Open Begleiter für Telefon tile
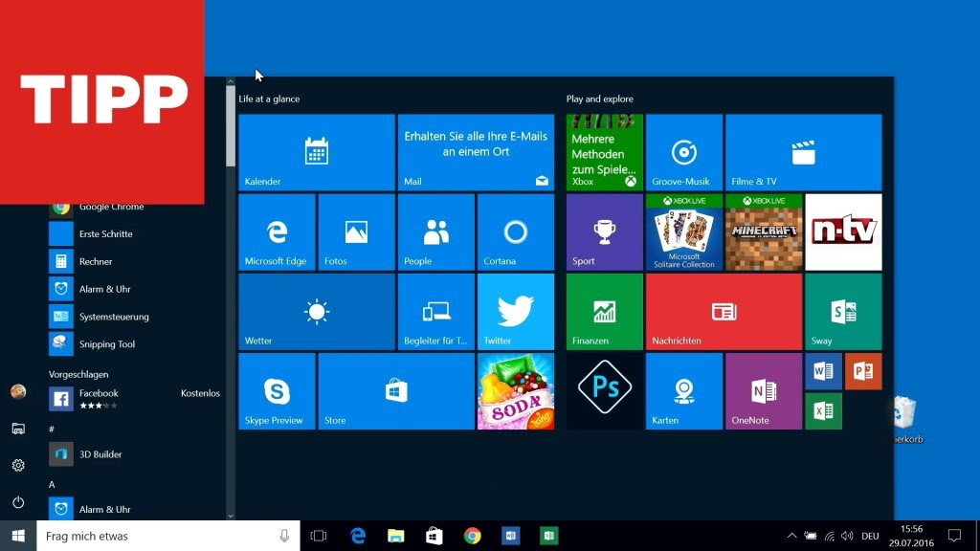Image resolution: width=980 pixels, height=551 pixels. pos(436,312)
